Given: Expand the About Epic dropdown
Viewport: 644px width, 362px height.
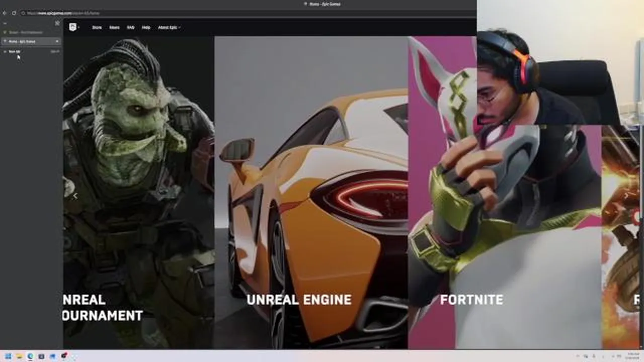Looking at the screenshot, I should click(x=169, y=27).
